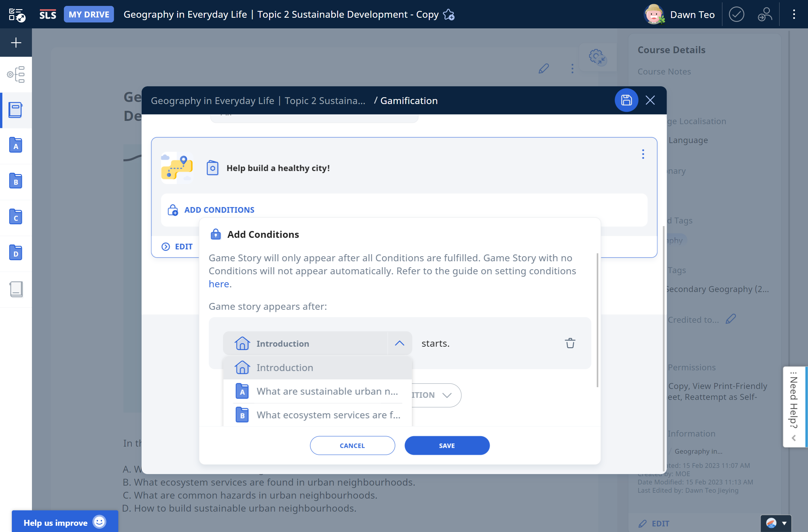808x532 pixels.
Task: Open the Help us improve feedback tab
Action: [65, 522]
